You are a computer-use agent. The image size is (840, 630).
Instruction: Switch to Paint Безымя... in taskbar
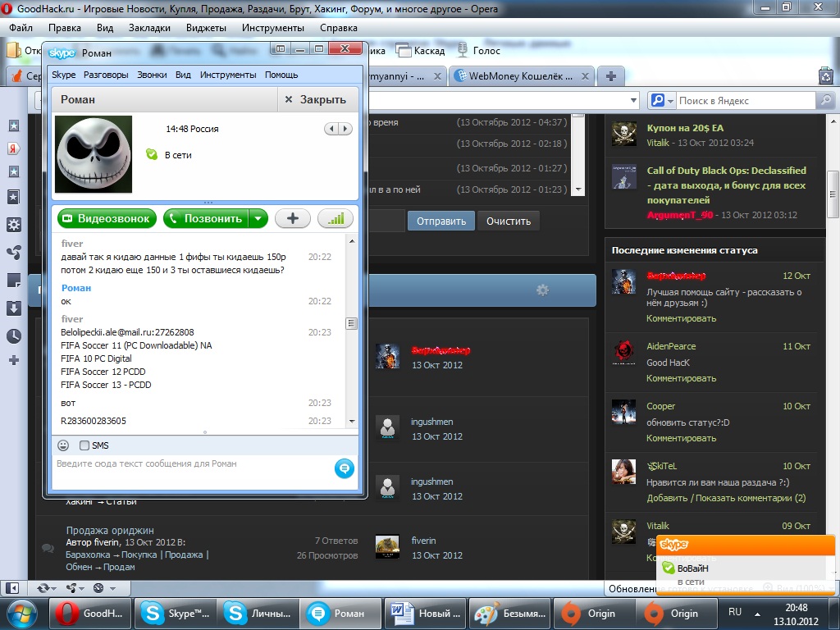click(509, 614)
